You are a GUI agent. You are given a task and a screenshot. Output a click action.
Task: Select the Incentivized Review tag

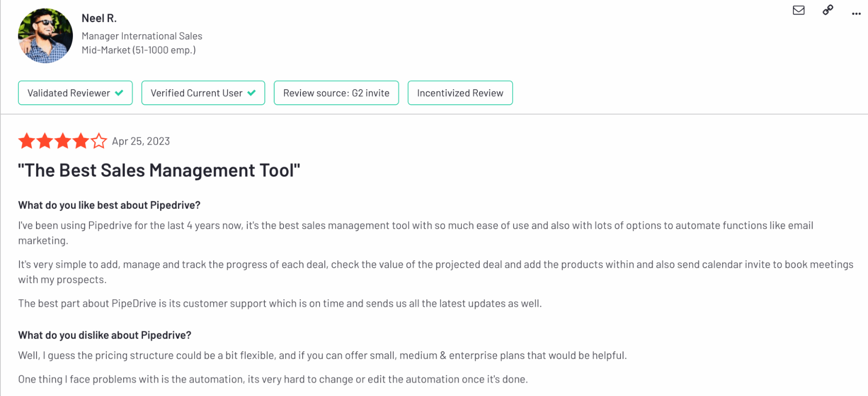click(460, 93)
